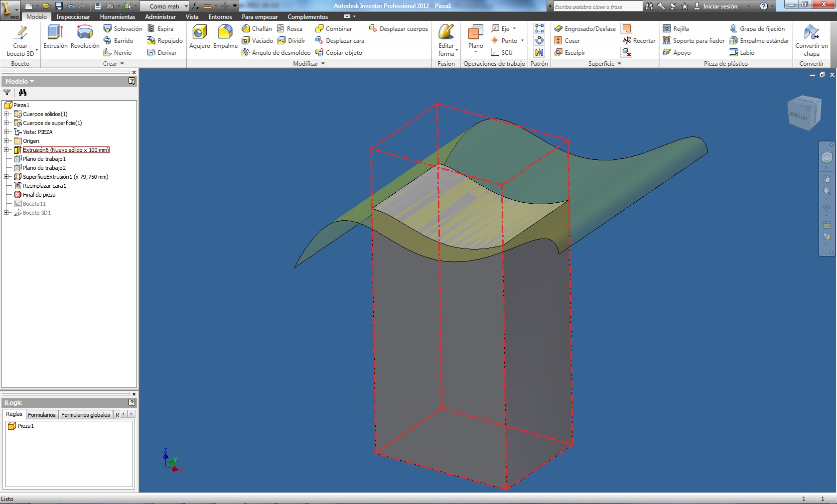This screenshot has height=504, width=837.
Task: Click the Vaciado tool
Action: (x=257, y=41)
